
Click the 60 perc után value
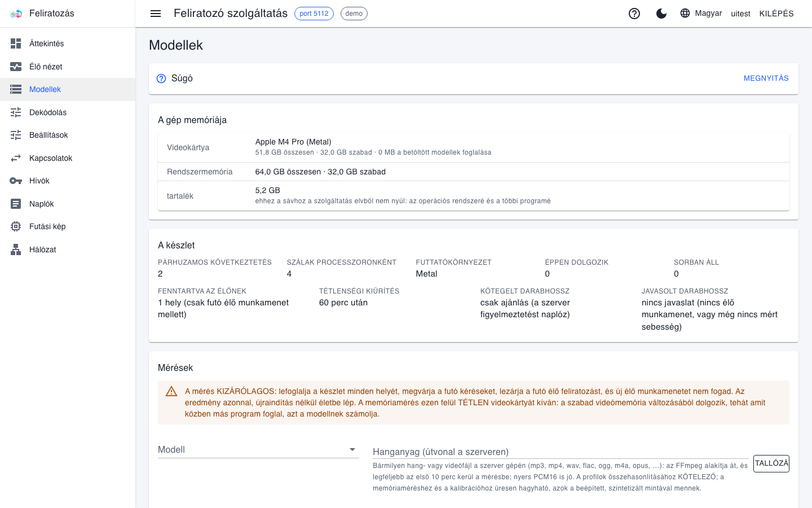pos(343,303)
